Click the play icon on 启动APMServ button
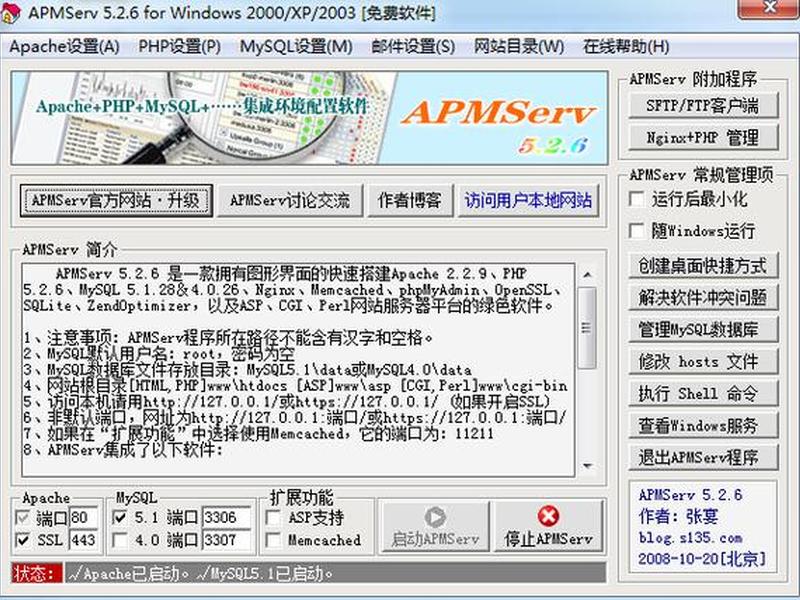The height and width of the screenshot is (600, 800). point(435,517)
